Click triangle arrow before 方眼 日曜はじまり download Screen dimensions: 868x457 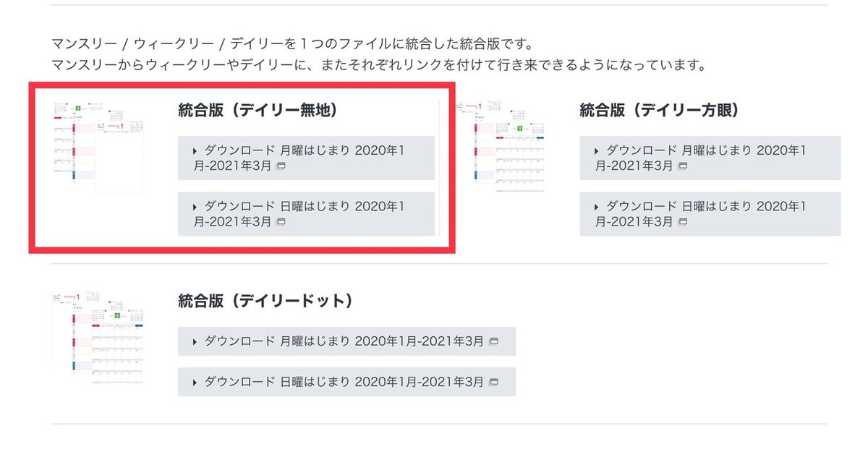point(597,207)
